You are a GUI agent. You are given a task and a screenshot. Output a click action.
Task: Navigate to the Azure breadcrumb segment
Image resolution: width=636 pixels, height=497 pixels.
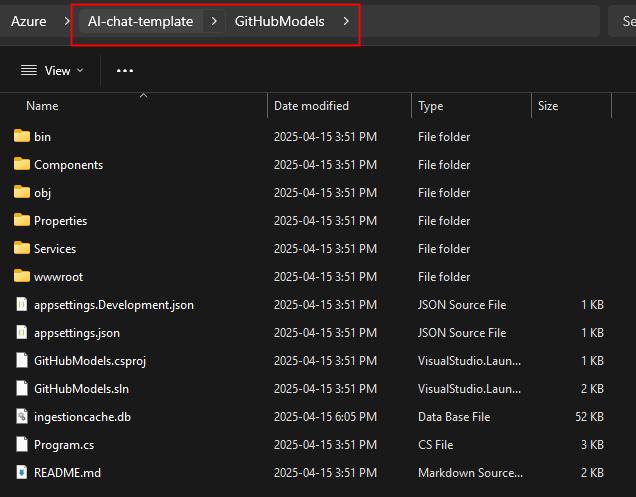[x=28, y=21]
